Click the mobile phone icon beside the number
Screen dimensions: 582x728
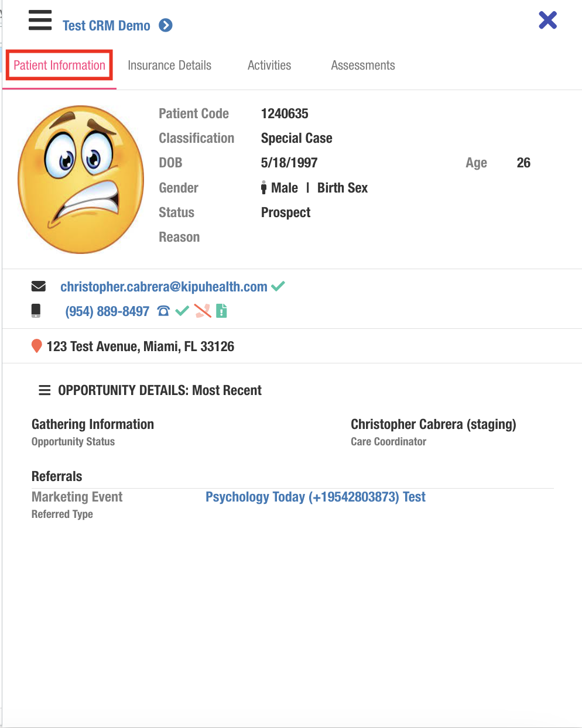(36, 310)
